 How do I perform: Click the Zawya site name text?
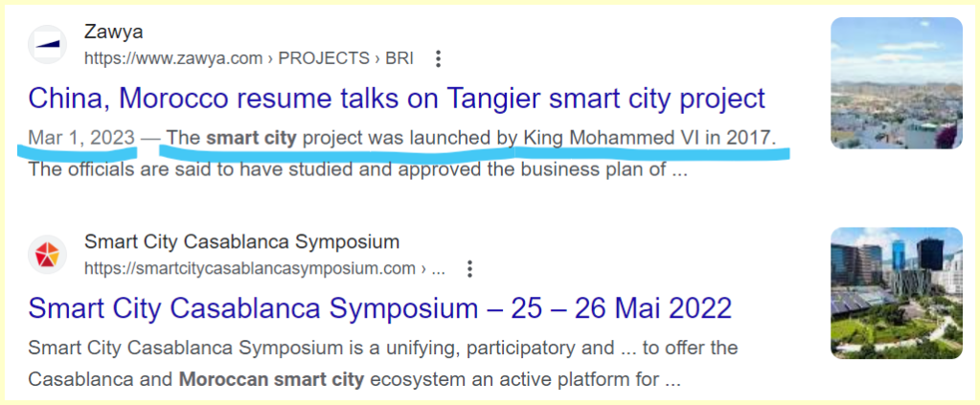(113, 34)
